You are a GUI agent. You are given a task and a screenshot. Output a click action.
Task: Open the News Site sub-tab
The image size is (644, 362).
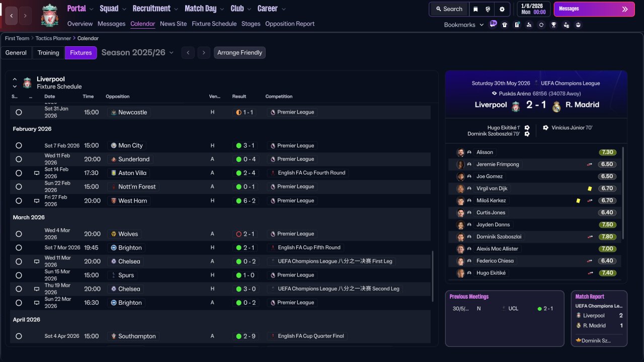[173, 24]
